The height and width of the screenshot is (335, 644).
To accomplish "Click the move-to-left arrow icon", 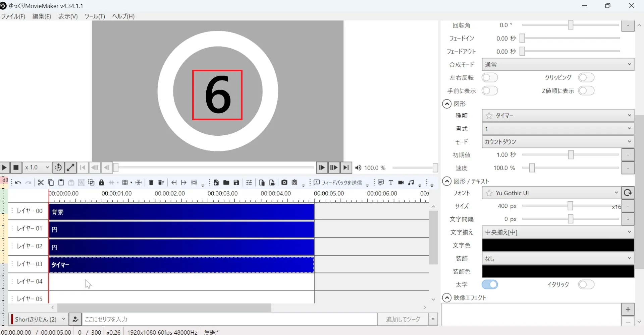I will coord(174,183).
